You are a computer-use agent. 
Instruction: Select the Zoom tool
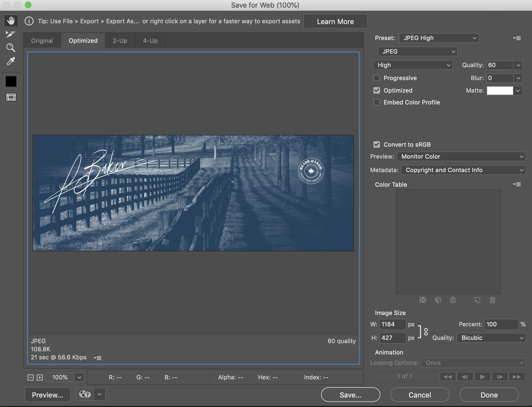click(11, 48)
